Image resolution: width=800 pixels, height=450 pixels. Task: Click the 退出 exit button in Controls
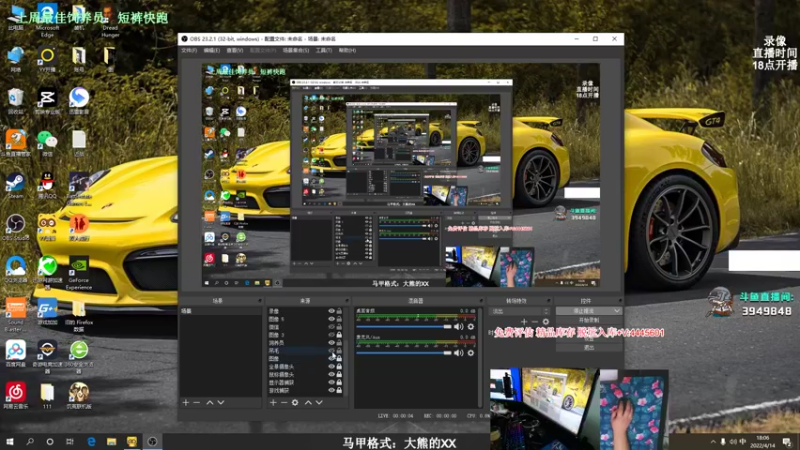(589, 347)
